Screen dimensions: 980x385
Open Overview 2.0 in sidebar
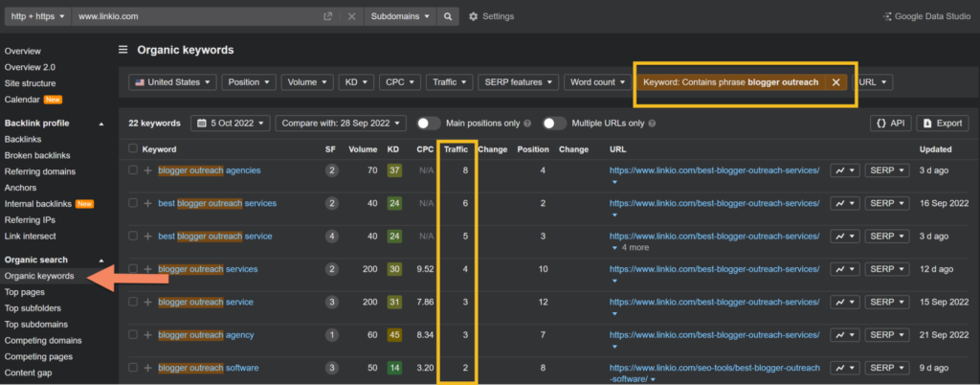point(30,67)
